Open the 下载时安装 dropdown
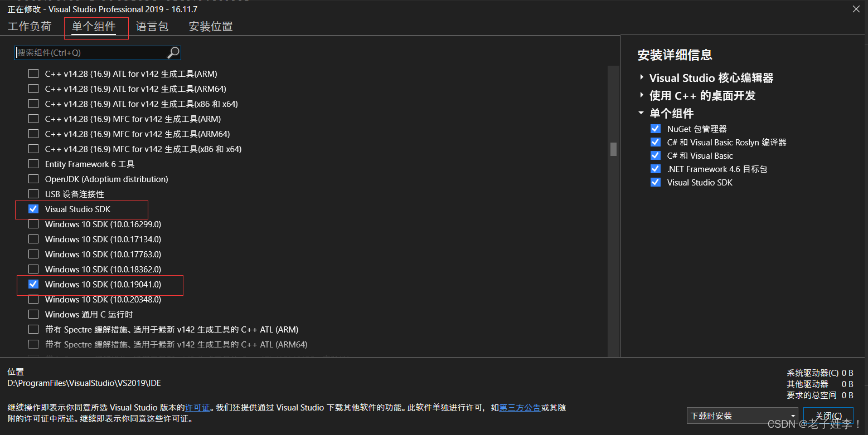The width and height of the screenshot is (868, 435). (743, 416)
